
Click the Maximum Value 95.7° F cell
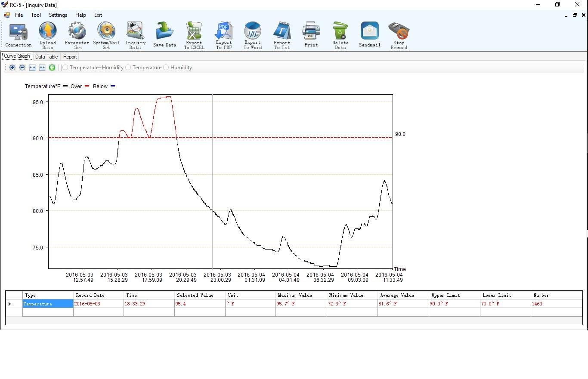tap(301, 304)
